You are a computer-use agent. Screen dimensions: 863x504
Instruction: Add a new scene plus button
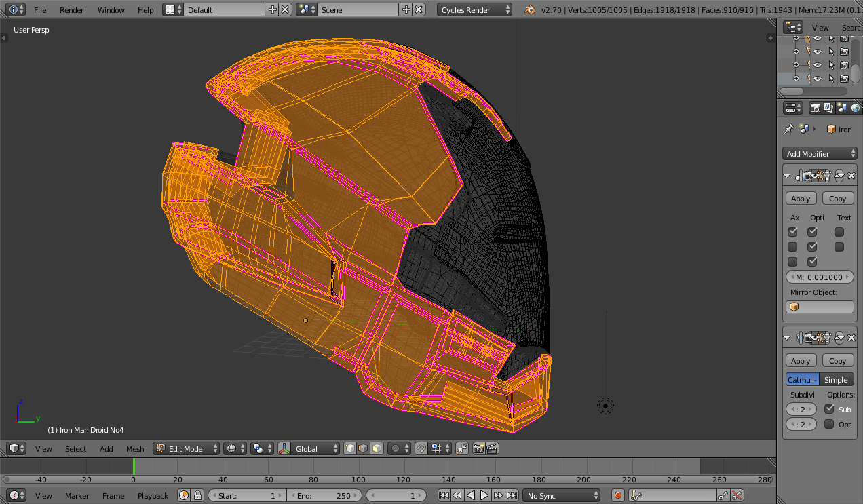pos(406,9)
